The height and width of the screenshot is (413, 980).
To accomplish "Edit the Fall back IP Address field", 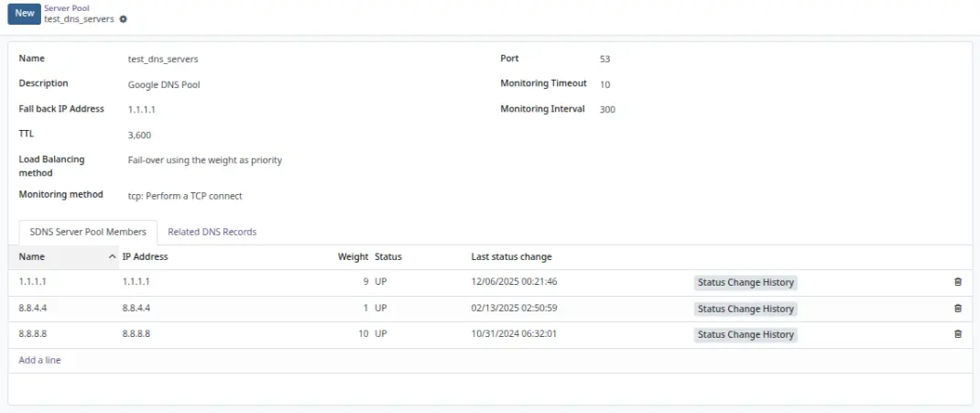I will click(143, 110).
